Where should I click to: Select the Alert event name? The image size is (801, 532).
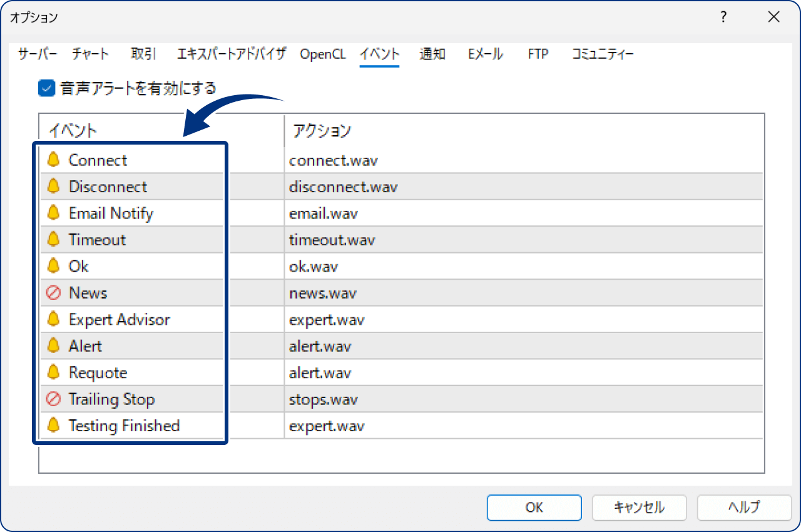pyautogui.click(x=85, y=346)
